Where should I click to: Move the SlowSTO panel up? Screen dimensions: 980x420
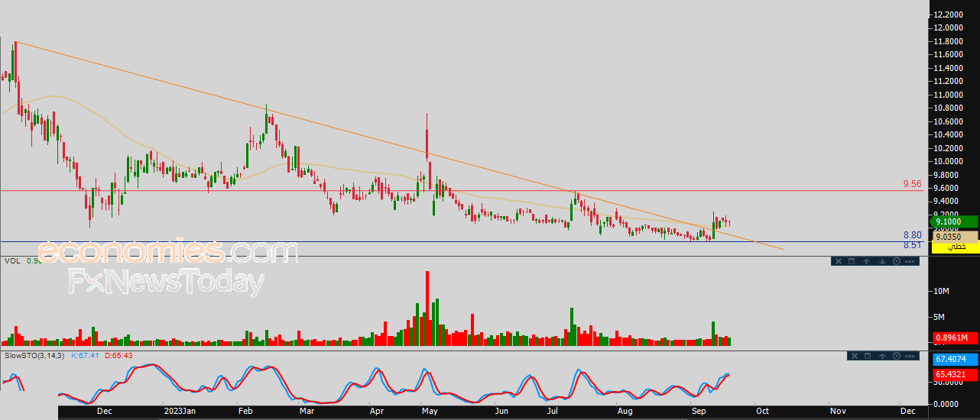(882, 356)
